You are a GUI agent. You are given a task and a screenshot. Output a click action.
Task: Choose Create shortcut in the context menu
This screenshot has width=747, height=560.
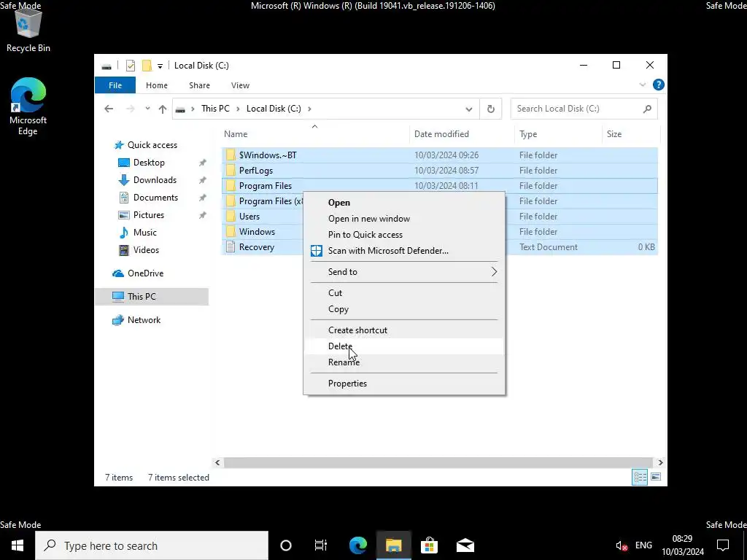[404, 330]
